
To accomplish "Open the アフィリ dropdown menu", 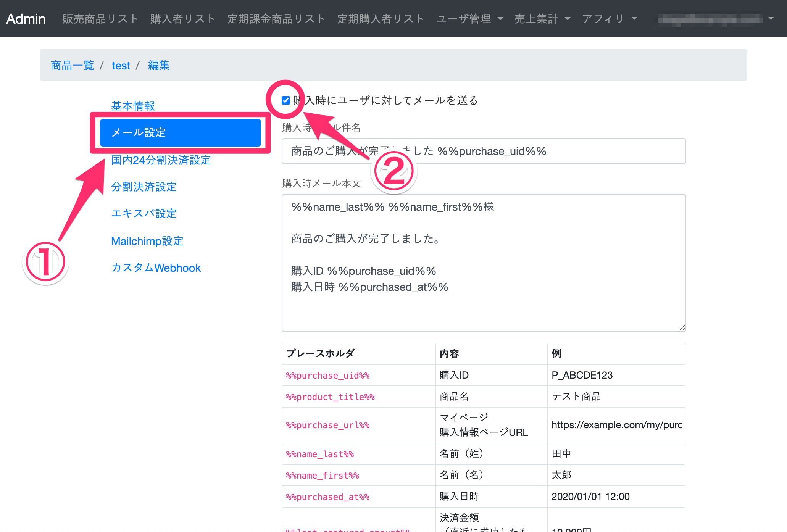I will point(610,19).
